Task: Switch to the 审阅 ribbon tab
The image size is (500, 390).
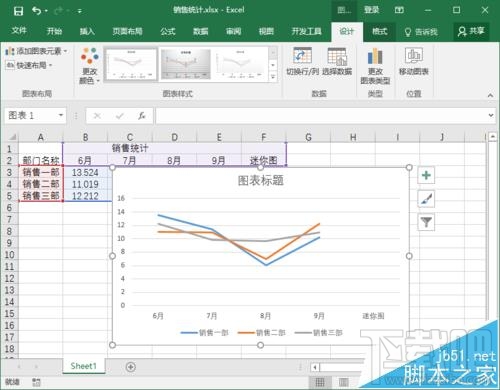Action: coord(233,31)
